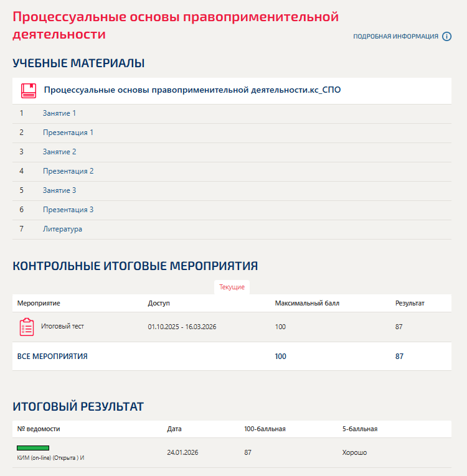Viewport: 467px width, 476px height.
Task: Open Презентация 1 link
Action: [68, 133]
